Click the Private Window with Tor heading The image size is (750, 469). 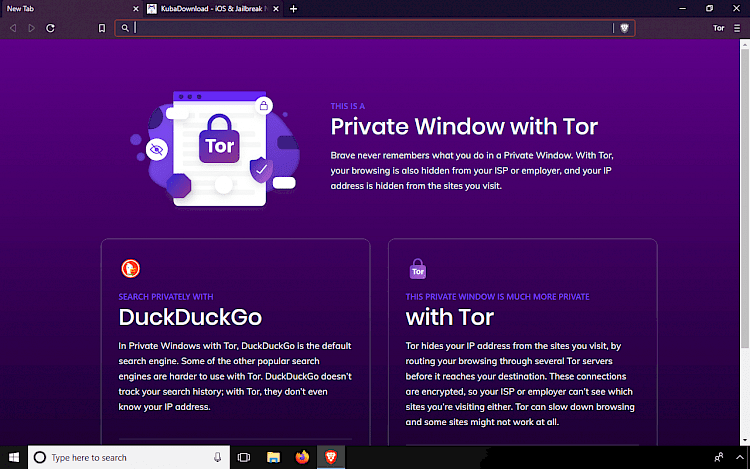coord(464,127)
